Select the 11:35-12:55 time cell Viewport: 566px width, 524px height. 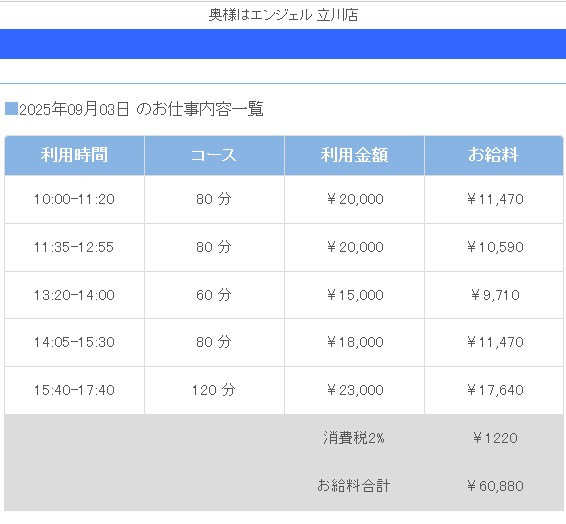pyautogui.click(x=74, y=247)
